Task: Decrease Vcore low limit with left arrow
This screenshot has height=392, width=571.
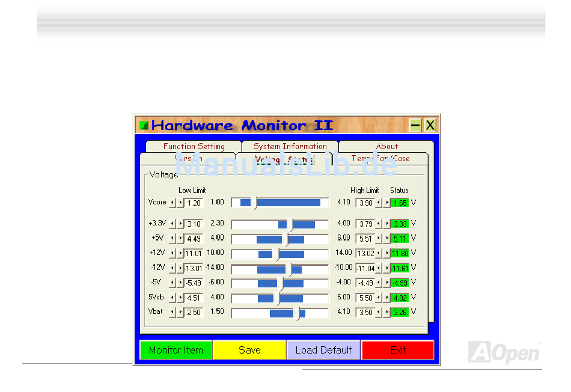Action: pyautogui.click(x=173, y=203)
